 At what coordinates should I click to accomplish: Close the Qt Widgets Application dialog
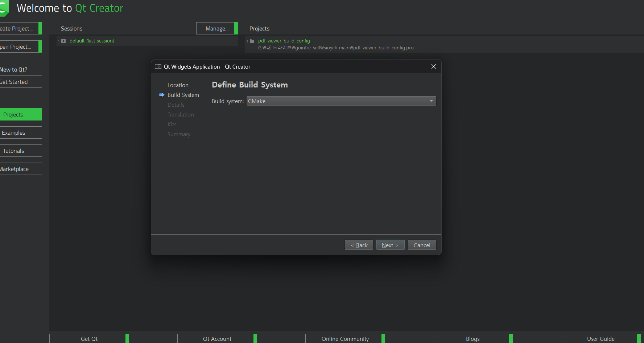click(434, 66)
